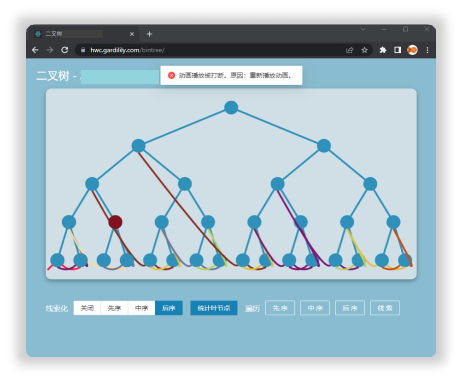Open the profile avatar menu
The width and height of the screenshot is (462, 382).
tap(412, 50)
